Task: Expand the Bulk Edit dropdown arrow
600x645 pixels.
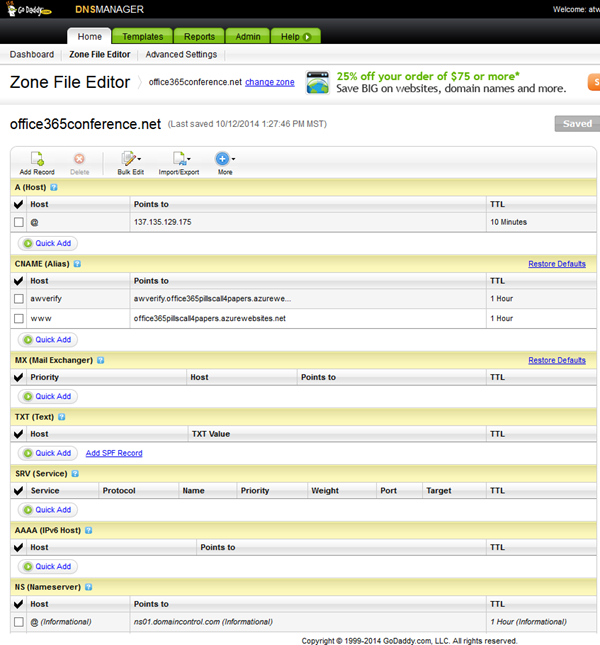Action: pos(139,159)
